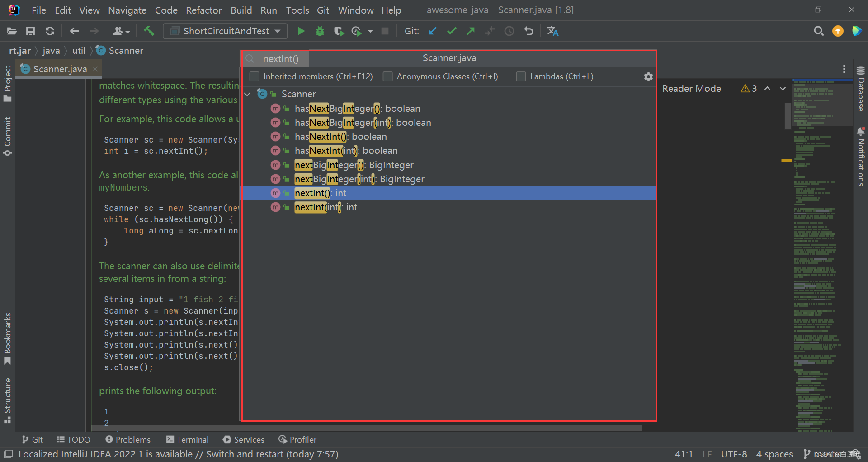Open Git history clock icon

tap(509, 31)
